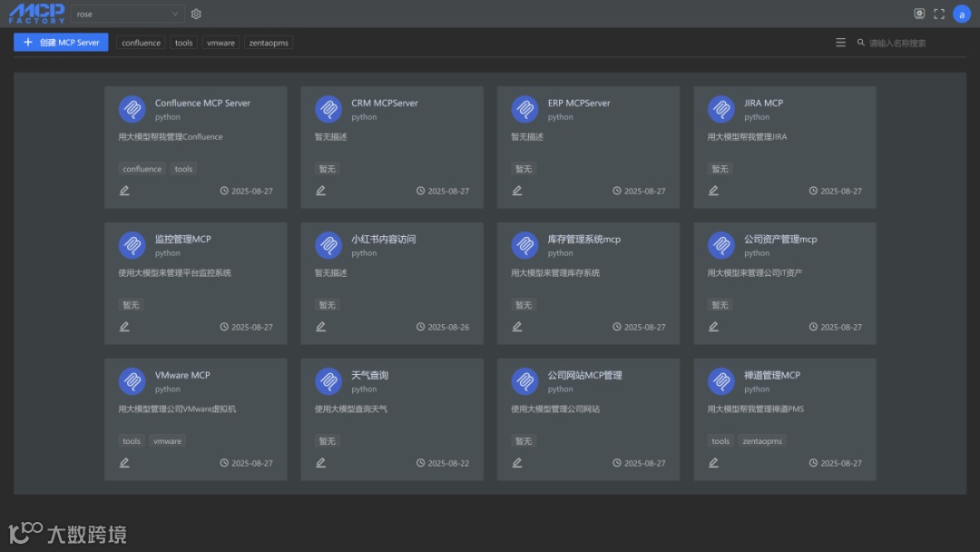Click the MCP Factory logo
Image resolution: width=980 pixels, height=552 pixels.
click(37, 13)
